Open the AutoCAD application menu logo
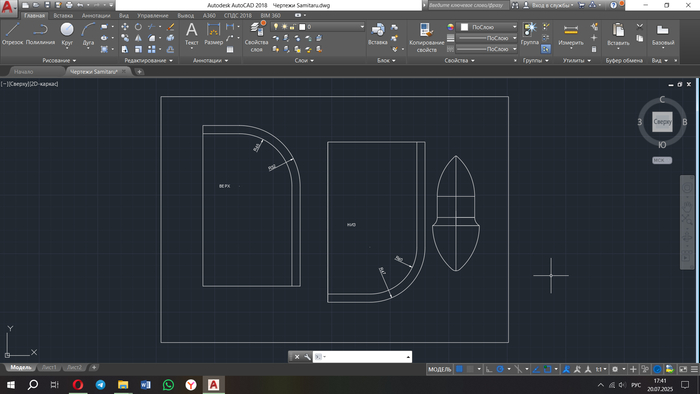 [8, 7]
